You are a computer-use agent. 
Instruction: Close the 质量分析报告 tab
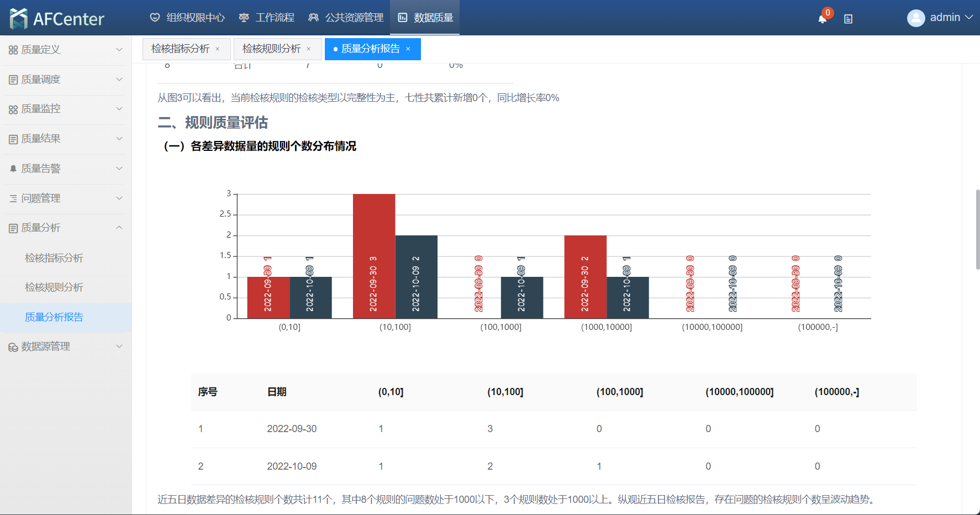coord(408,49)
